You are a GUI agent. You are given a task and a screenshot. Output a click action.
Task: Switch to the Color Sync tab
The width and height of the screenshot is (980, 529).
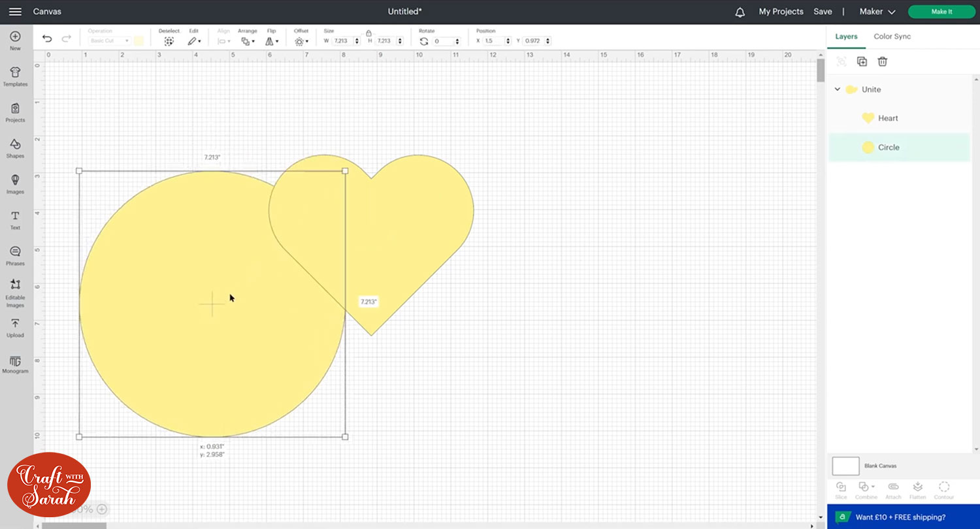(x=892, y=37)
